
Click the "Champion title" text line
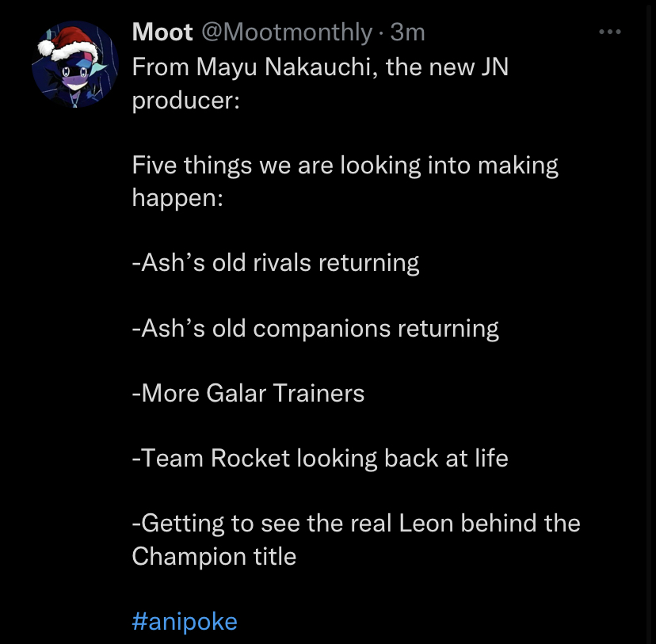pos(214,556)
